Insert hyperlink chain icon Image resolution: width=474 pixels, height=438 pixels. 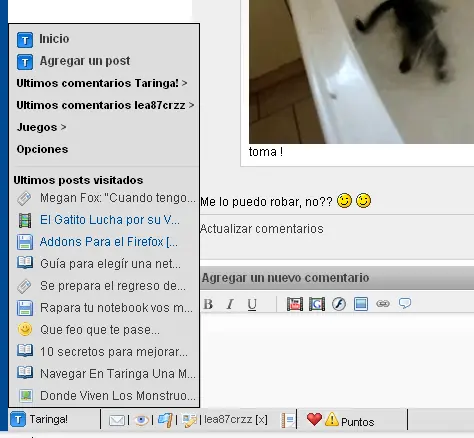(x=383, y=304)
